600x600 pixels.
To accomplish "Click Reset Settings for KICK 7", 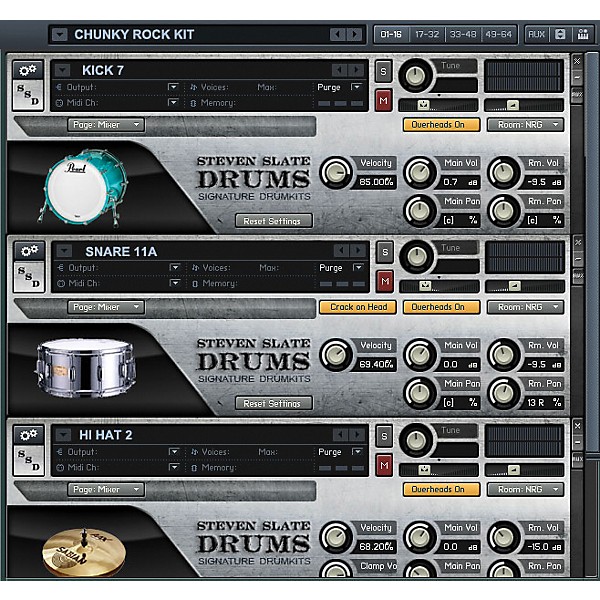I will pyautogui.click(x=274, y=221).
